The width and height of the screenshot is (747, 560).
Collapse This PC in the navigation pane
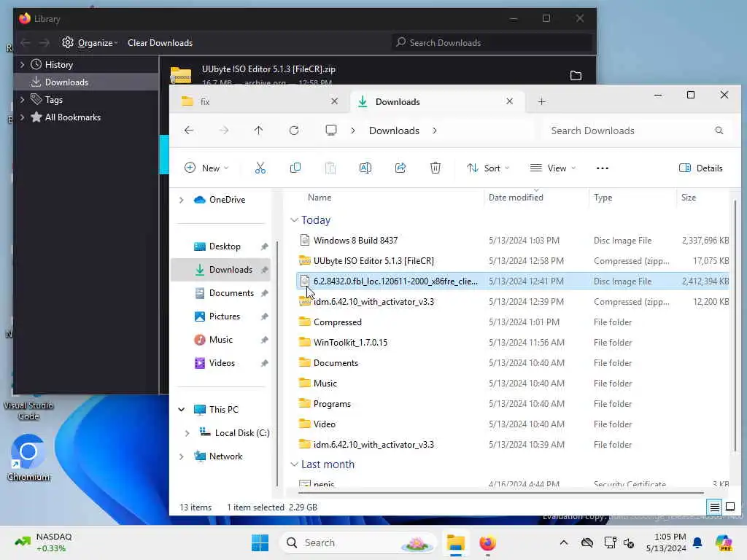pyautogui.click(x=182, y=410)
